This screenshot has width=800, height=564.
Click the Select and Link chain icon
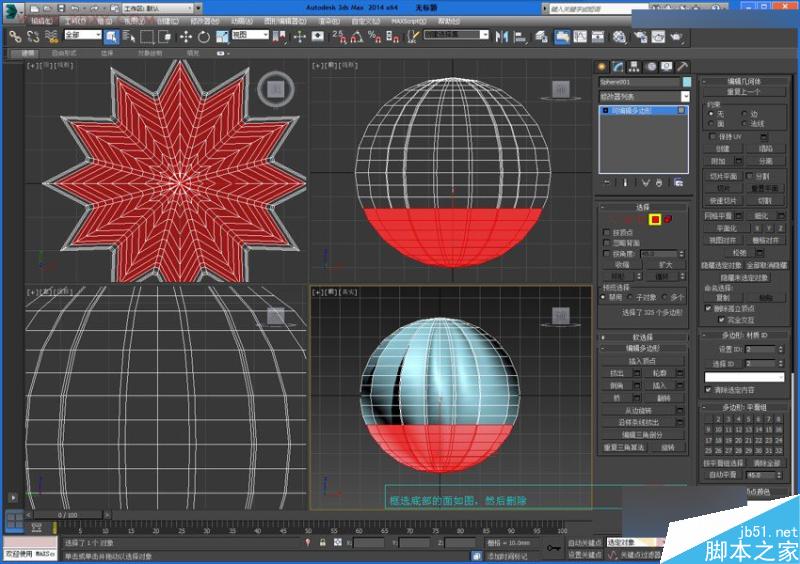pos(15,37)
